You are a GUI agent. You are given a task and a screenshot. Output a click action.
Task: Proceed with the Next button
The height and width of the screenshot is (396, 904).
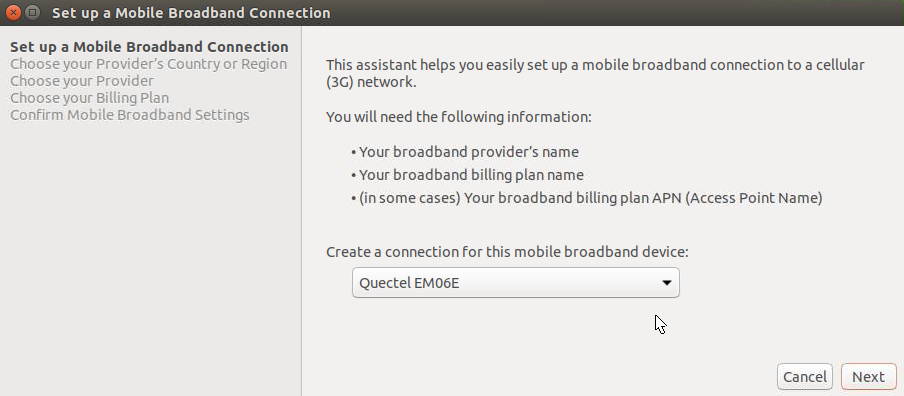(868, 377)
